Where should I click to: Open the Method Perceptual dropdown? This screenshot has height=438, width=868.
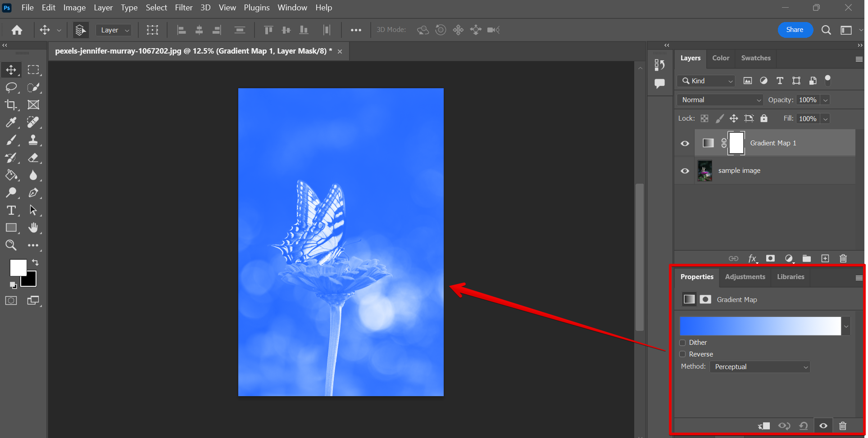click(x=760, y=367)
